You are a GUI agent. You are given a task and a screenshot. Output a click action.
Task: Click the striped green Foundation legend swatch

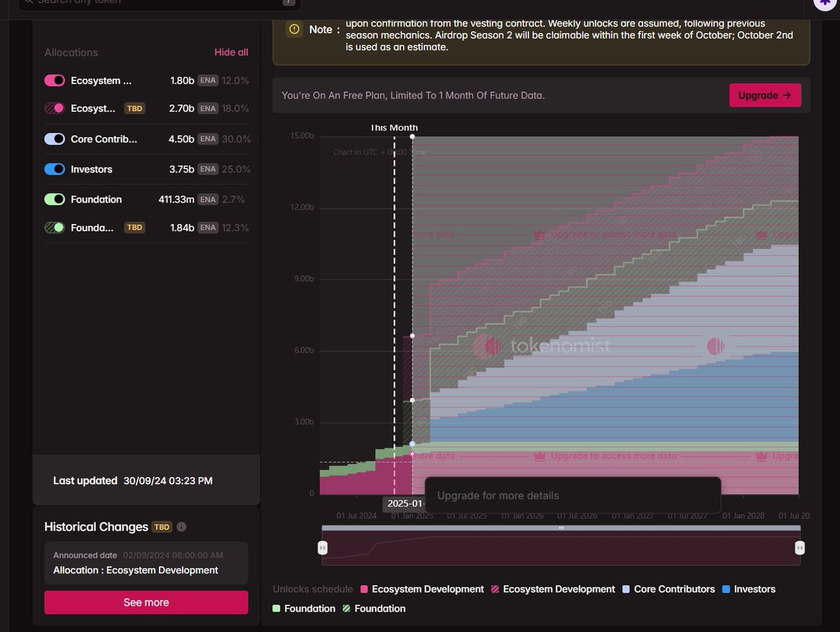pos(346,609)
